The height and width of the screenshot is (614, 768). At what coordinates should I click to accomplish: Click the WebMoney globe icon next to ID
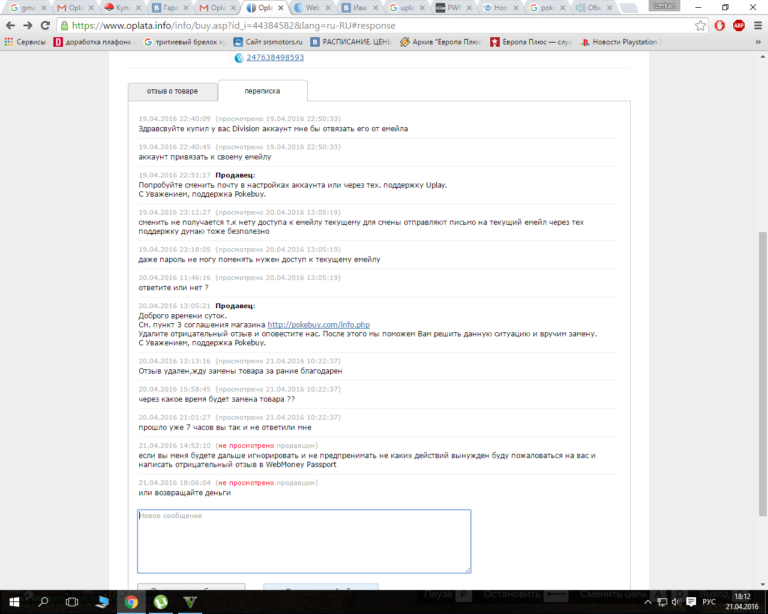[x=239, y=58]
